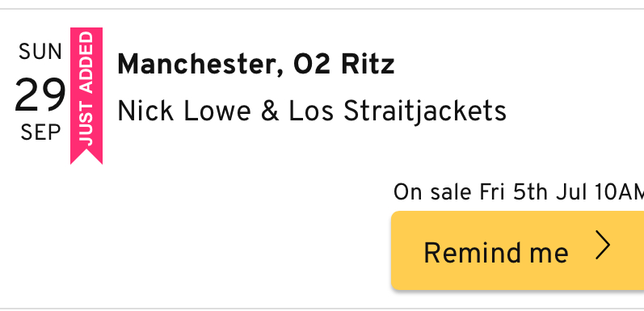Viewport: 644px width, 311px height.
Task: Open the Manchester, O2 Ritz event heading
Action: [255, 65]
